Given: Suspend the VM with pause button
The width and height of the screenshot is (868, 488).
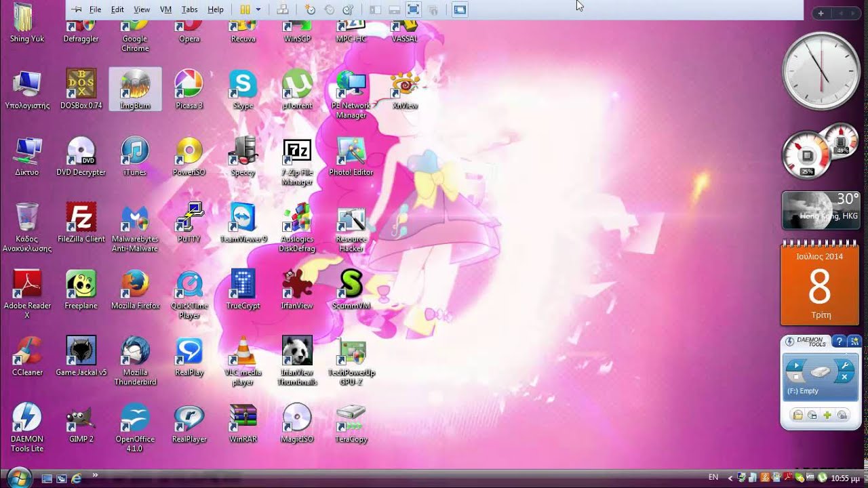Looking at the screenshot, I should pyautogui.click(x=245, y=9).
